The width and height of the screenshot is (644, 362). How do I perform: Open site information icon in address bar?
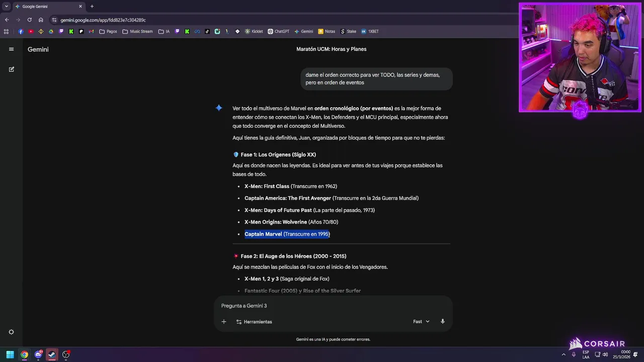[54, 20]
